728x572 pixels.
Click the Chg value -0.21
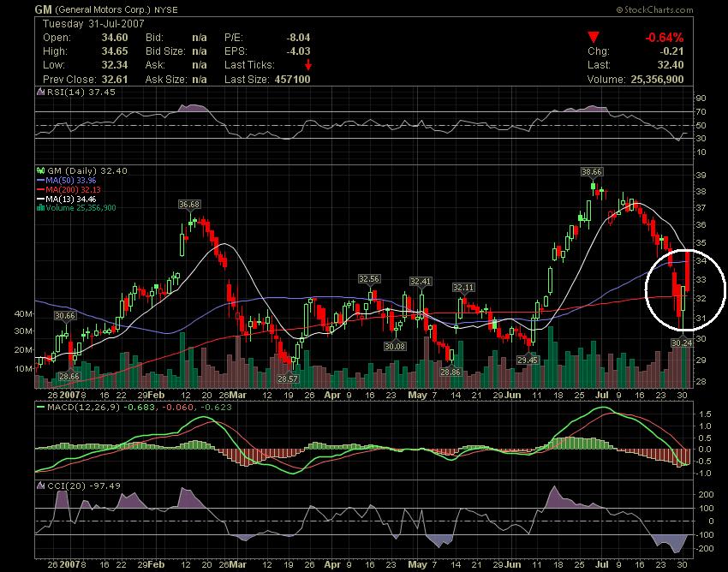click(x=671, y=51)
